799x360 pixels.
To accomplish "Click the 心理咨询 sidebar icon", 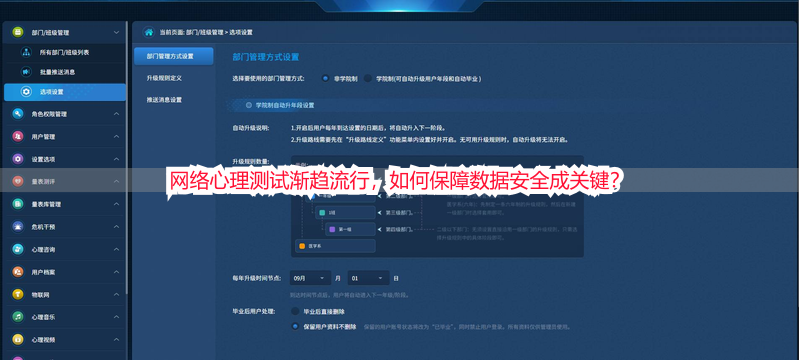I will [18, 249].
